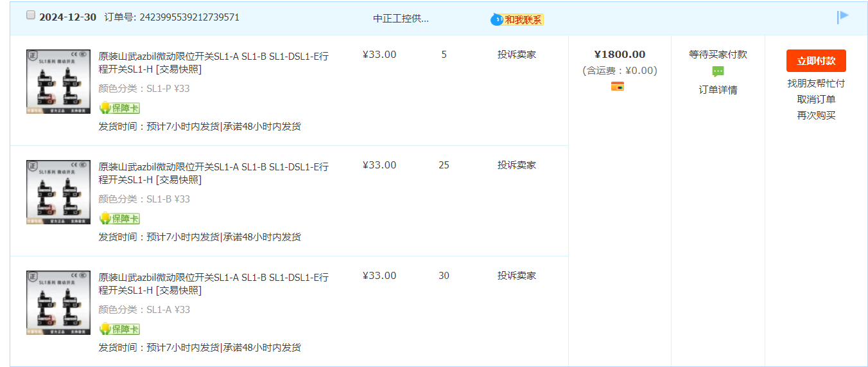The height and width of the screenshot is (367, 868).
Task: Click the orange payment card icon
Action: pyautogui.click(x=617, y=87)
